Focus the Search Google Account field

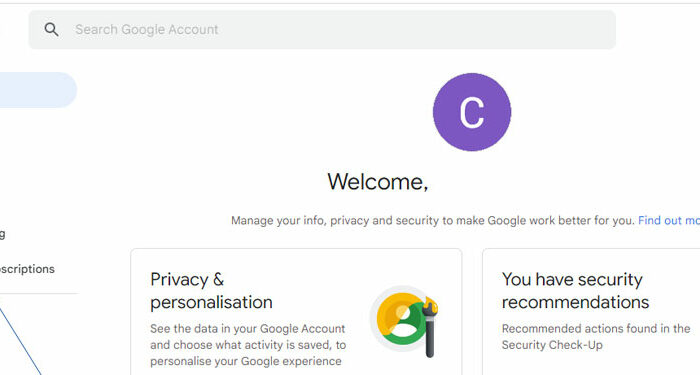point(322,30)
